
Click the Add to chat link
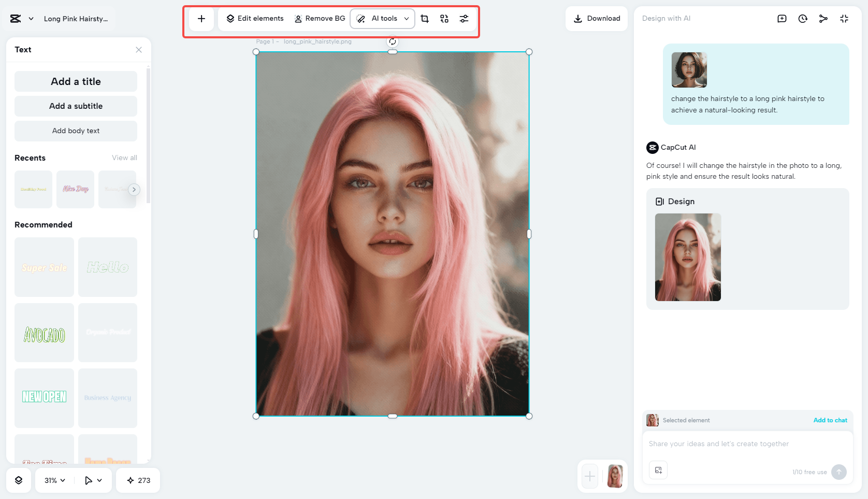[830, 420]
